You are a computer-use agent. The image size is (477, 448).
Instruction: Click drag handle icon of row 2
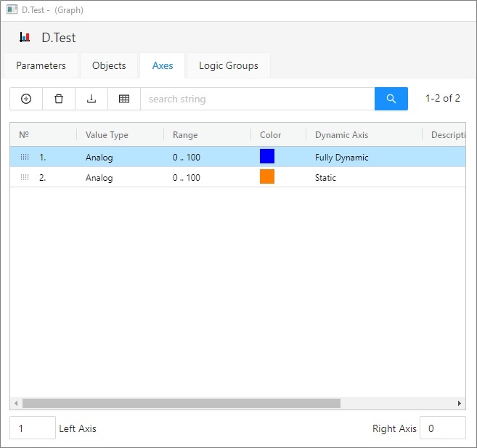[25, 178]
